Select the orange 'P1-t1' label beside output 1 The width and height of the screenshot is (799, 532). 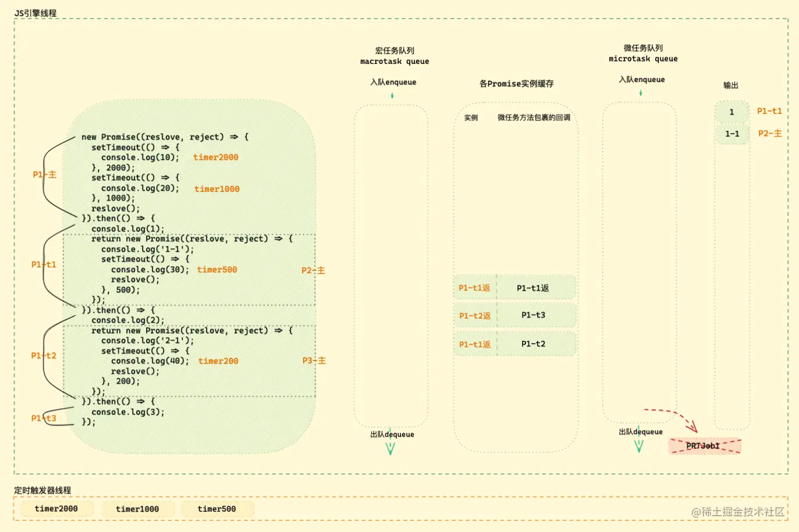point(769,111)
